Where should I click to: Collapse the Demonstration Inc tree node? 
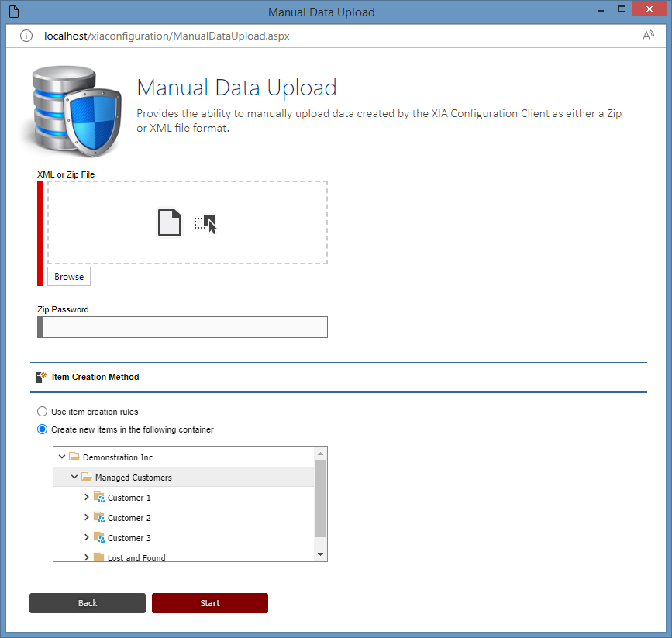(x=62, y=457)
